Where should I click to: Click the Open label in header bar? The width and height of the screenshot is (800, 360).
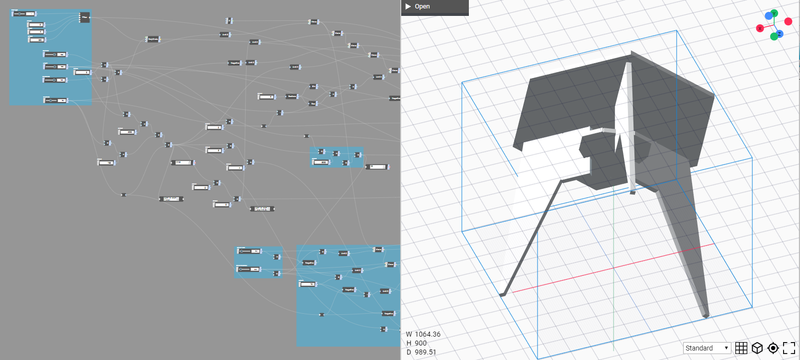(422, 7)
